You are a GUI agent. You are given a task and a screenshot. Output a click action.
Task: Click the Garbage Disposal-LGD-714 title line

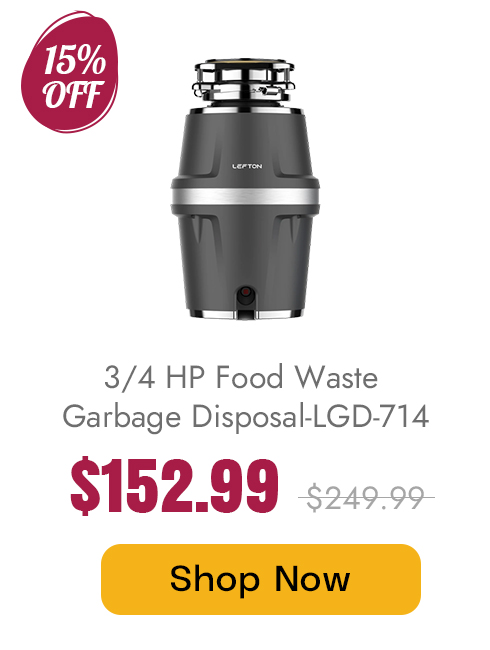coord(245,416)
